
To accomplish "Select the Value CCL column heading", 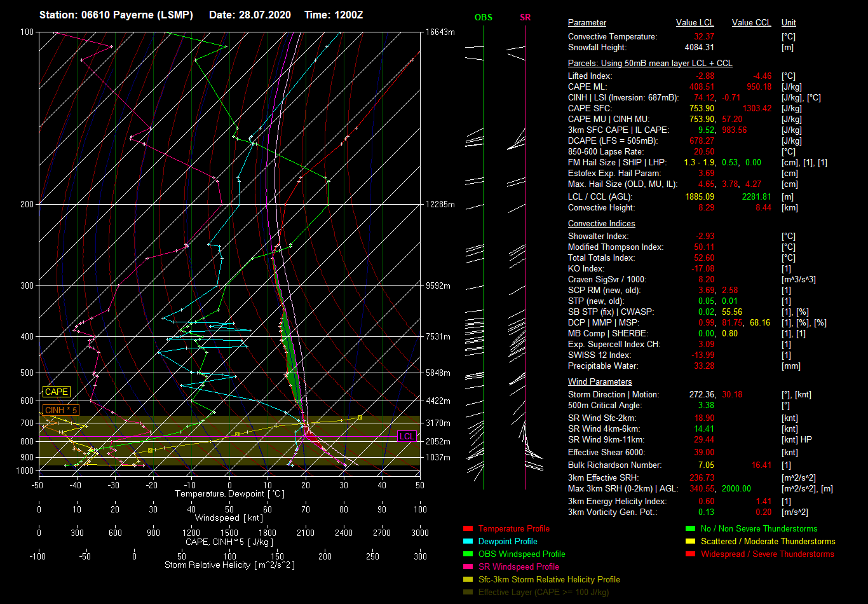I will click(751, 23).
